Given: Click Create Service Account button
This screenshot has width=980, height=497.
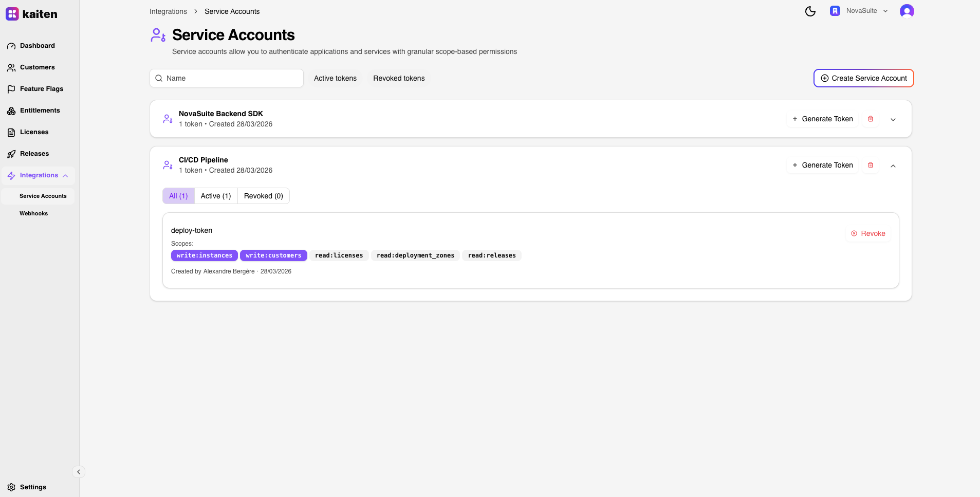Looking at the screenshot, I should tap(863, 78).
